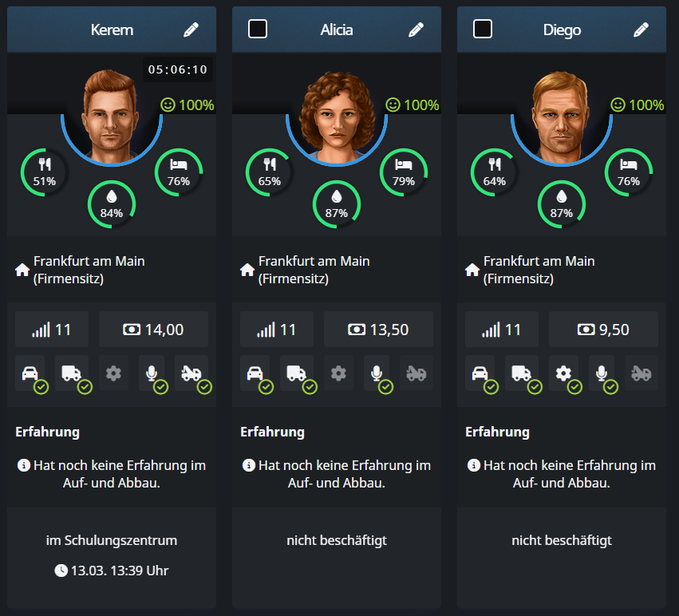
Task: Select Alicia's truck license icon
Action: [297, 373]
